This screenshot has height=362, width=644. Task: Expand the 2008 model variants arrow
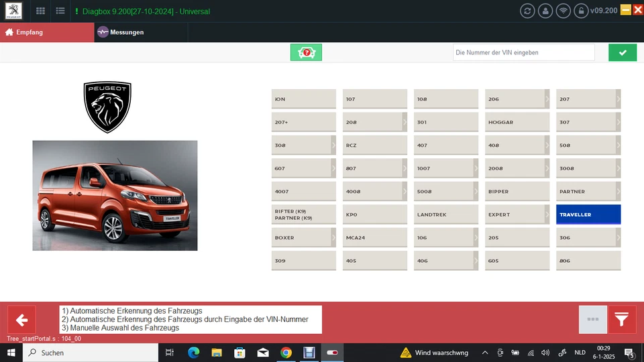pos(547,168)
